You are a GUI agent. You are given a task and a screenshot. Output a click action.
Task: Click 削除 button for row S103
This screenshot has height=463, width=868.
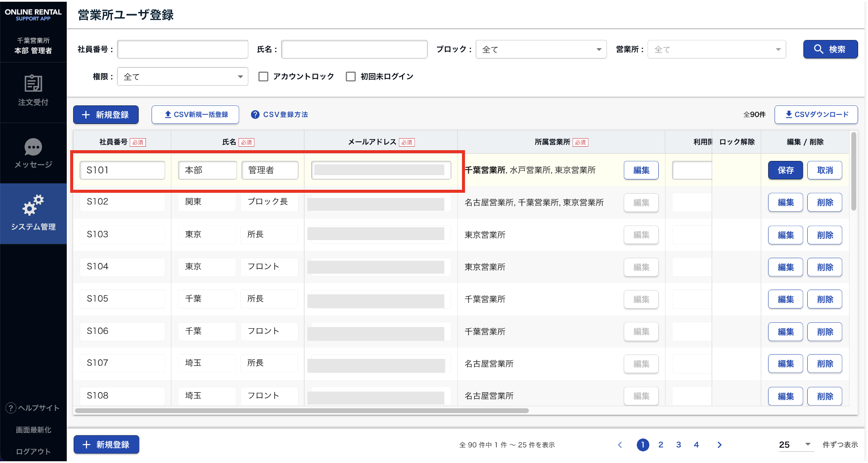[x=825, y=235]
